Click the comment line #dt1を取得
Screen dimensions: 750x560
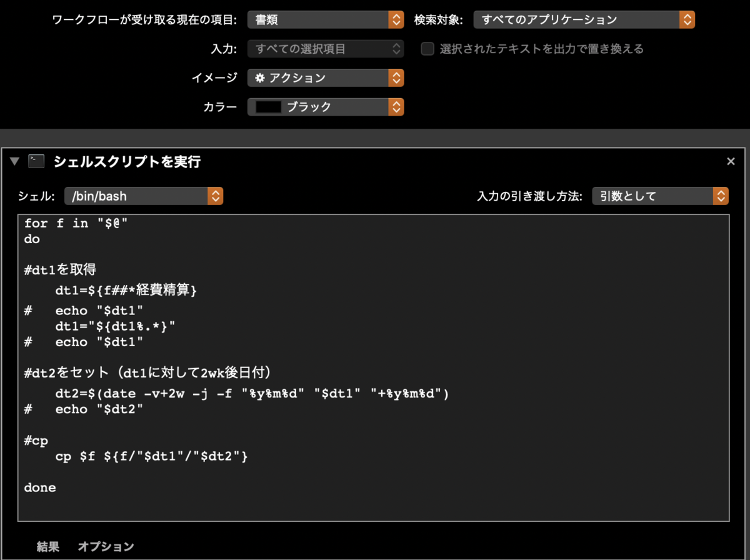click(60, 269)
